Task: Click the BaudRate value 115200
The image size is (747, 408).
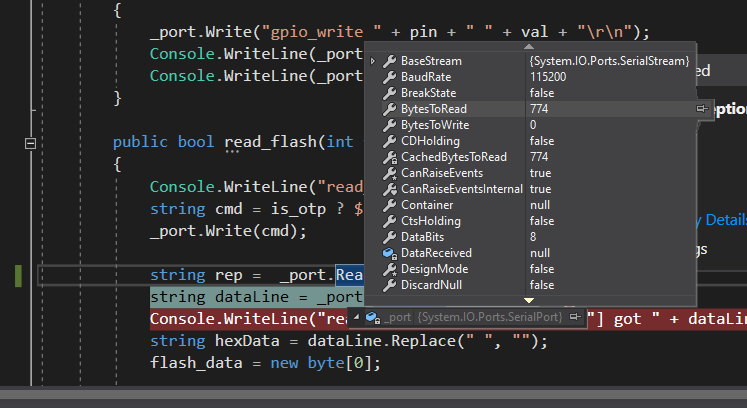Action: [x=548, y=77]
